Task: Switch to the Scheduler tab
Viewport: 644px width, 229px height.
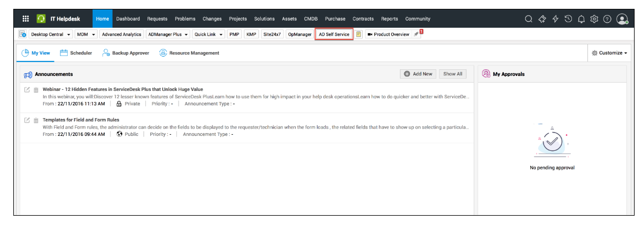Action: click(76, 53)
